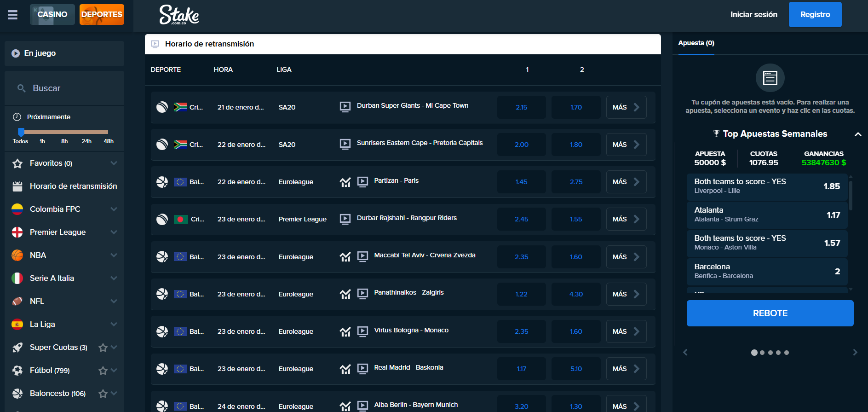This screenshot has width=868, height=412.
Task: Click the Próximamente time slider handle
Action: [21, 132]
